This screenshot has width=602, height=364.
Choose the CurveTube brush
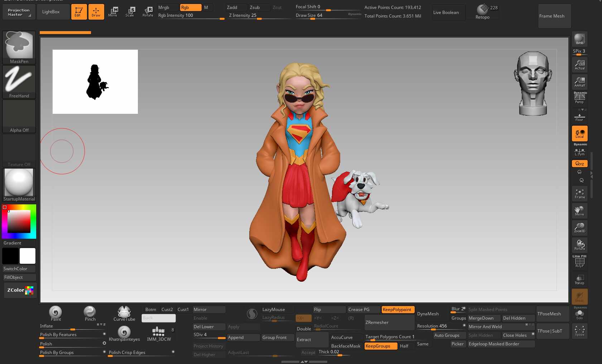point(124,312)
